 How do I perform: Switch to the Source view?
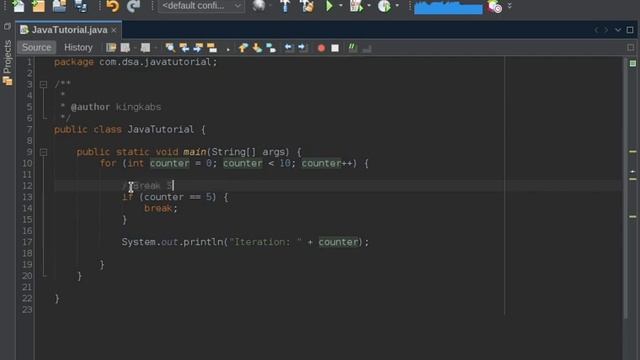coord(36,47)
